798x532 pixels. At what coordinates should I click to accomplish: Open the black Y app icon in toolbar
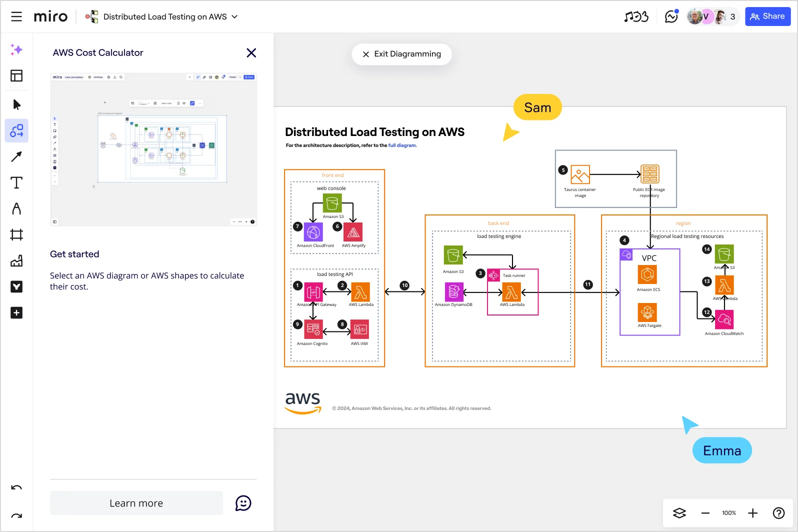(x=16, y=286)
